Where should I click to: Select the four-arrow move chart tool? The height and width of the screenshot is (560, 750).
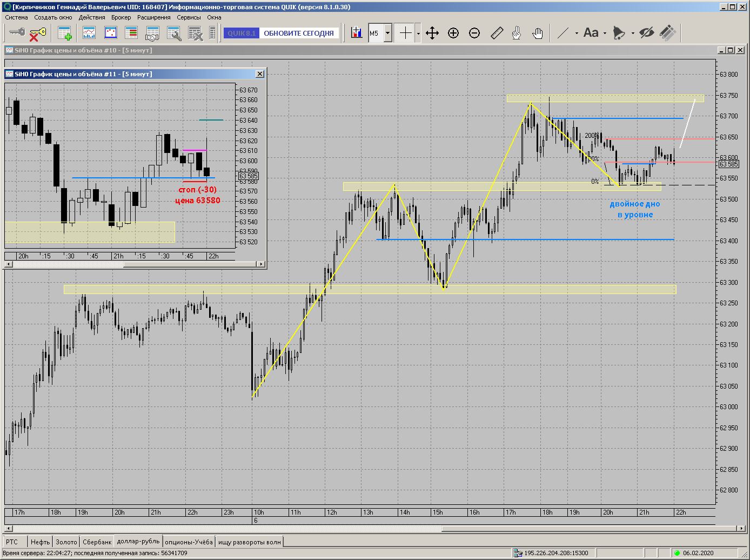click(x=432, y=33)
